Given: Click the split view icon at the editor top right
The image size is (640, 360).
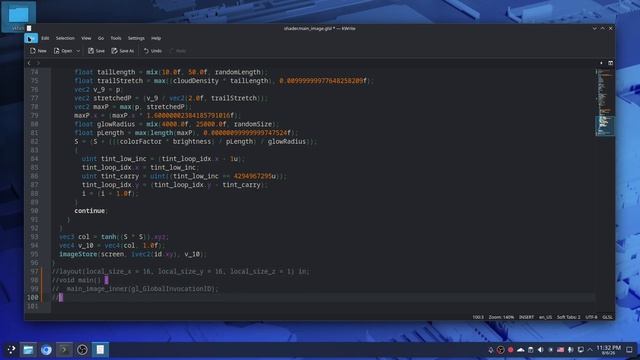Looking at the screenshot, I should point(610,63).
